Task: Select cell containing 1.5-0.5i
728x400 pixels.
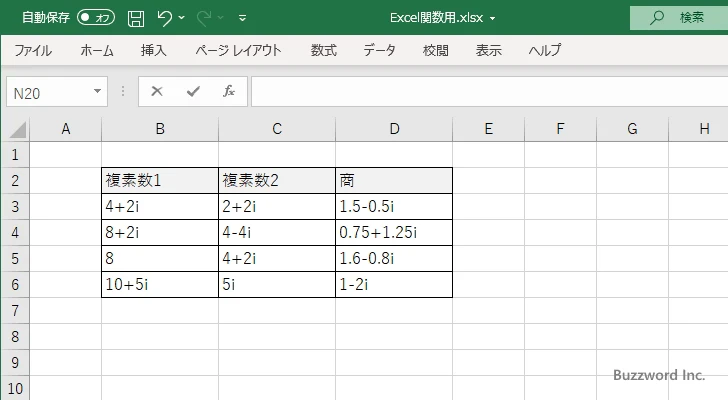Action: pyautogui.click(x=394, y=206)
